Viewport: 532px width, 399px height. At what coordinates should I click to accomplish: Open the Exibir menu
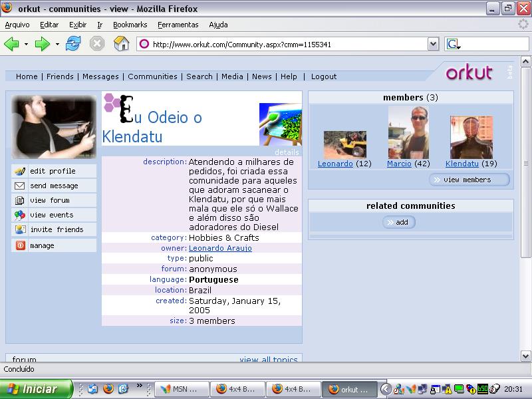78,25
